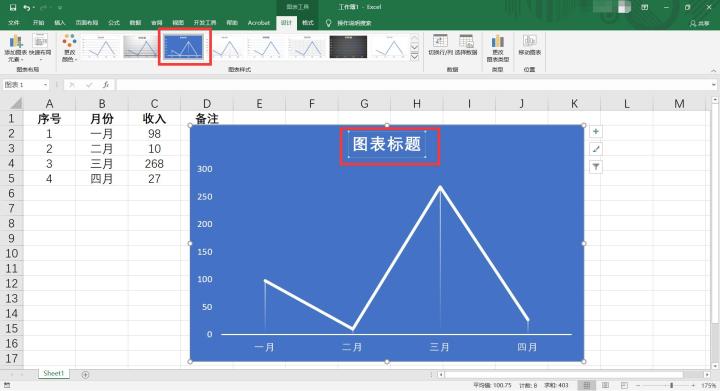Click the insert function fx icon

[106, 85]
